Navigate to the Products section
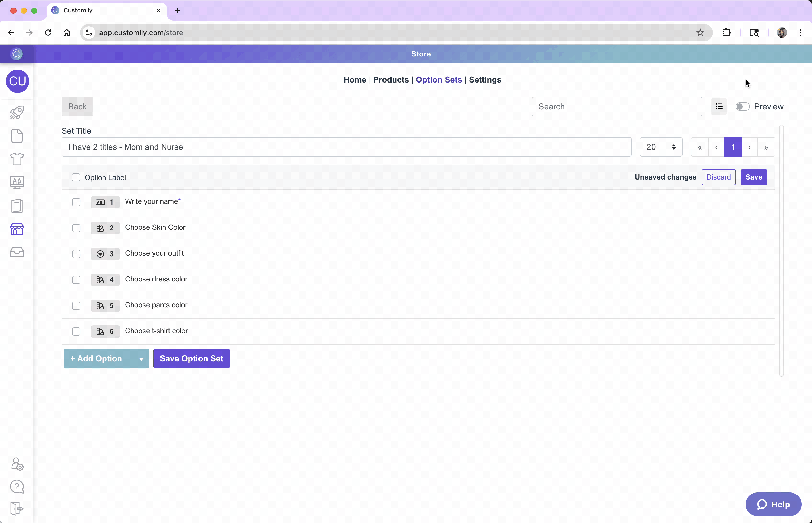 tap(390, 80)
